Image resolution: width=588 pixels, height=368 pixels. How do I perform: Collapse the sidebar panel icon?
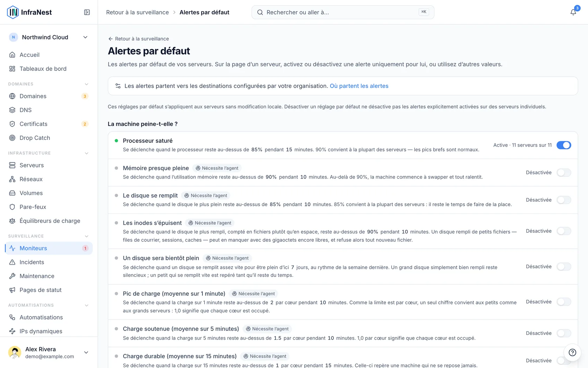coord(87,12)
